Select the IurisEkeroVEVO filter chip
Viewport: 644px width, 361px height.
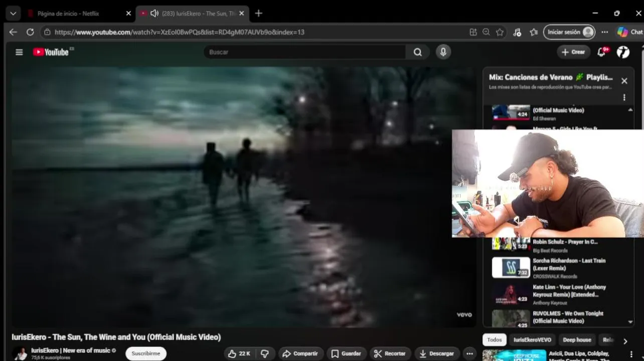[532, 340]
